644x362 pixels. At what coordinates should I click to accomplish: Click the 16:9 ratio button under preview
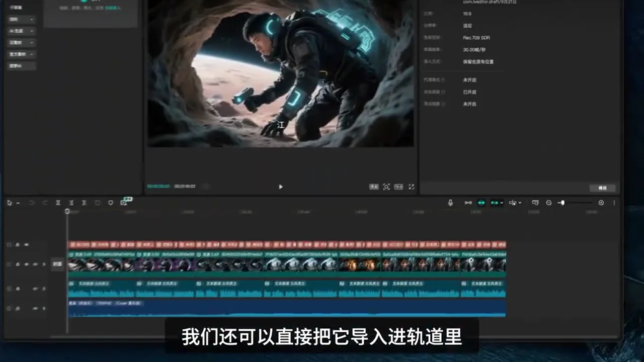click(x=398, y=187)
